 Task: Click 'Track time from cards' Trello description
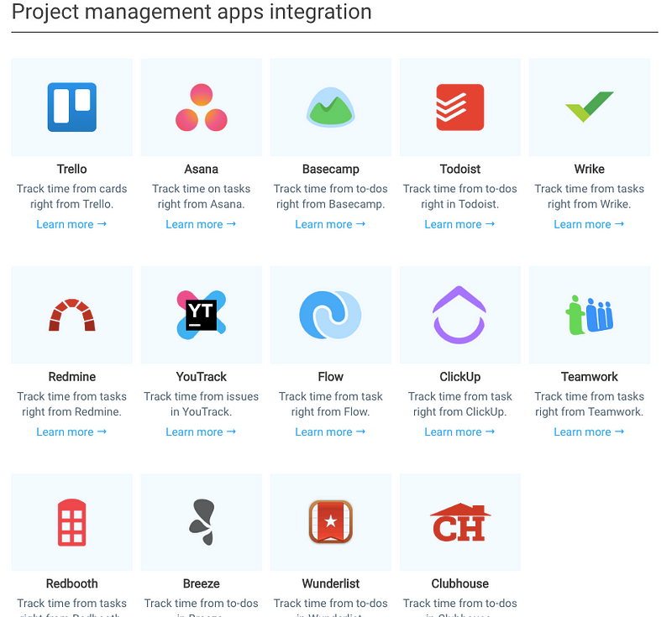pos(72,189)
